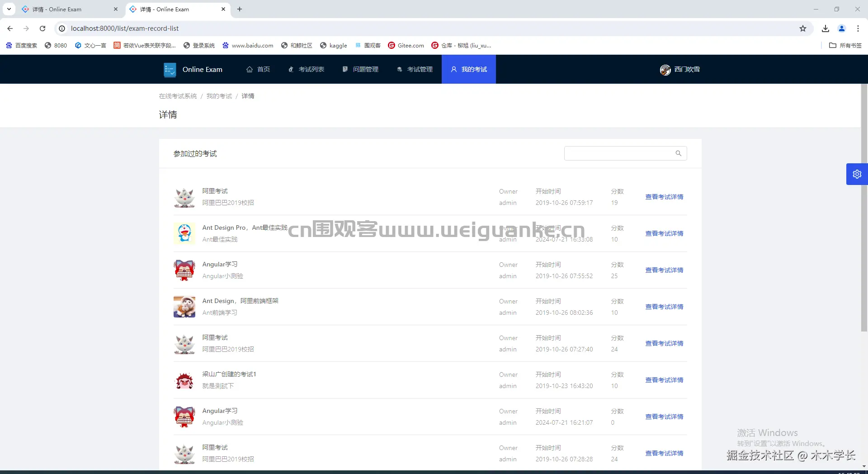Open the 围观客 bookmark
The image size is (868, 474).
point(368,45)
